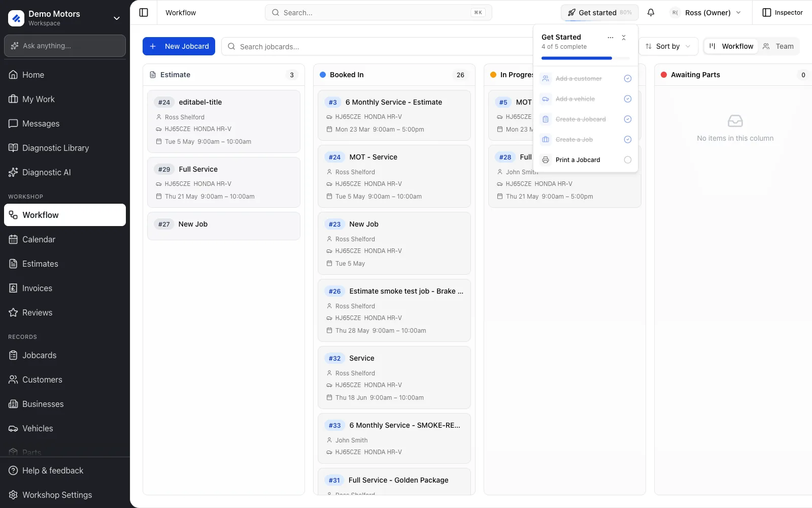The image size is (812, 508).
Task: Toggle the Create a Job checkmark
Action: point(628,140)
